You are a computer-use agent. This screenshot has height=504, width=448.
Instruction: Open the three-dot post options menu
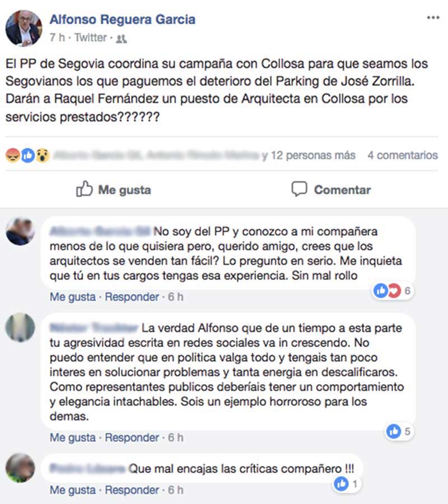(433, 17)
